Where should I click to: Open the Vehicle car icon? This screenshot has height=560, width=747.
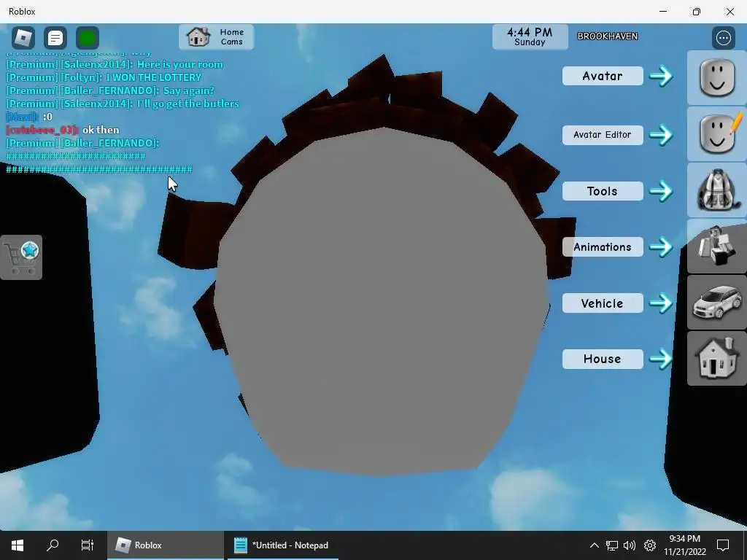click(717, 303)
